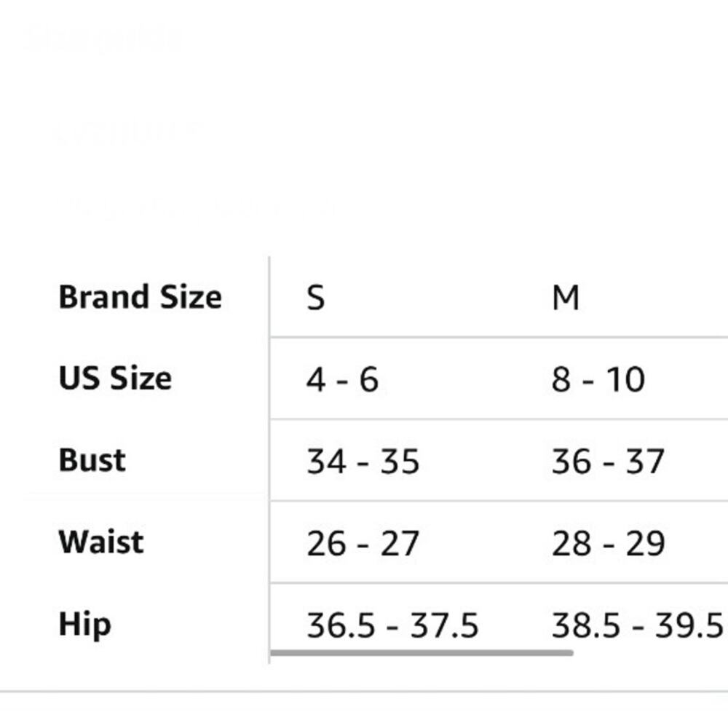Screen dimensions: 728x728
Task: Select the Brand Size row header
Action: [x=141, y=297]
